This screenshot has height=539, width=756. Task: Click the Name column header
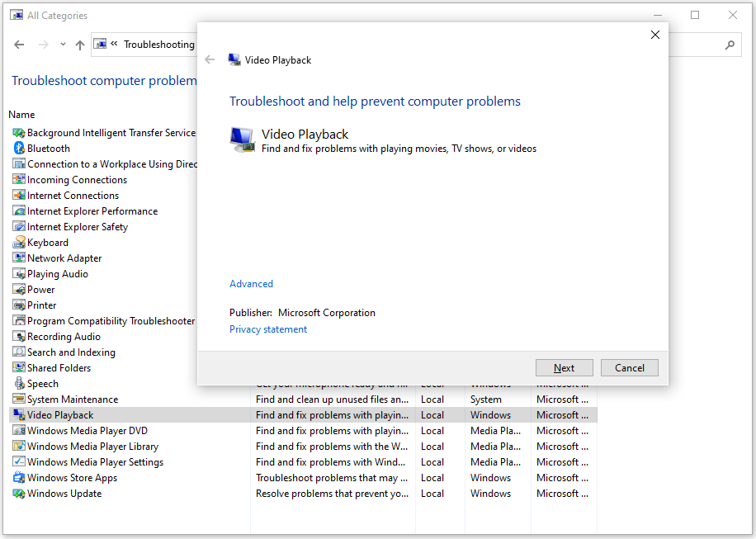22,115
